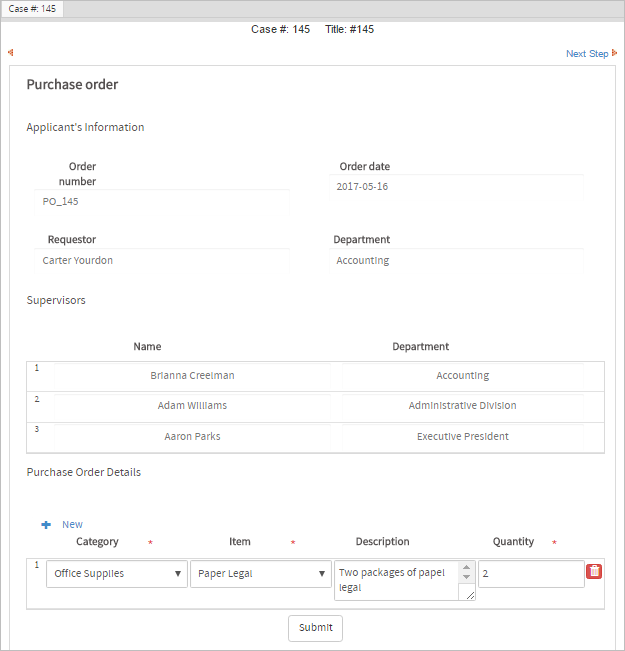Image resolution: width=625 pixels, height=651 pixels.
Task: Open the Category dropdown showing Office Supplies
Action: tap(116, 574)
